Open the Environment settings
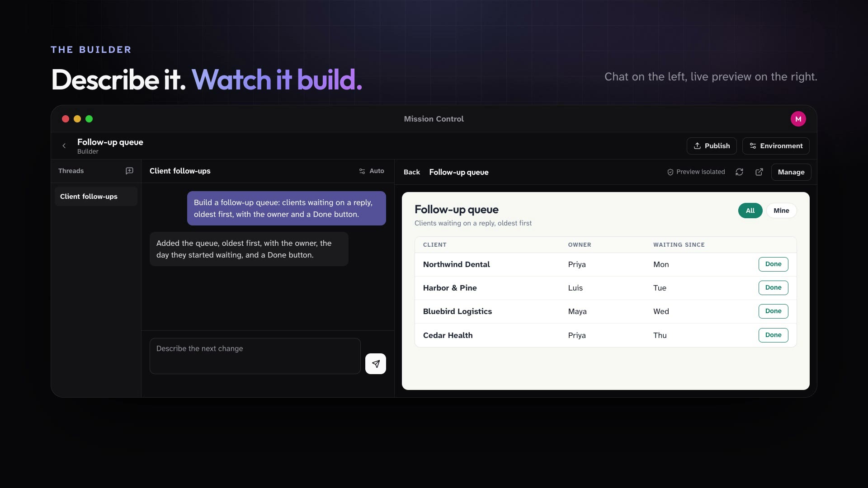 coord(776,145)
